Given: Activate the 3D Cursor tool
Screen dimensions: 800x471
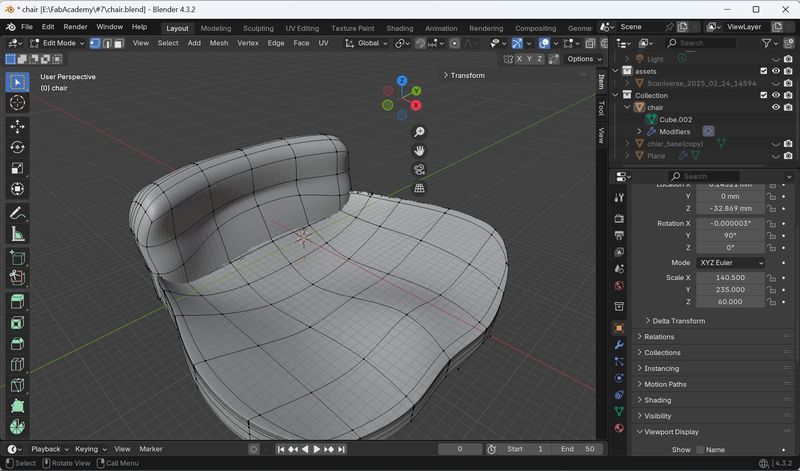Looking at the screenshot, I should [17, 103].
